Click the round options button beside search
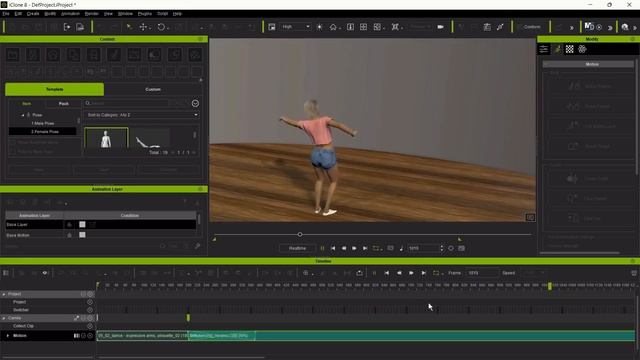Screen dimensions: 640x360 tap(195, 104)
